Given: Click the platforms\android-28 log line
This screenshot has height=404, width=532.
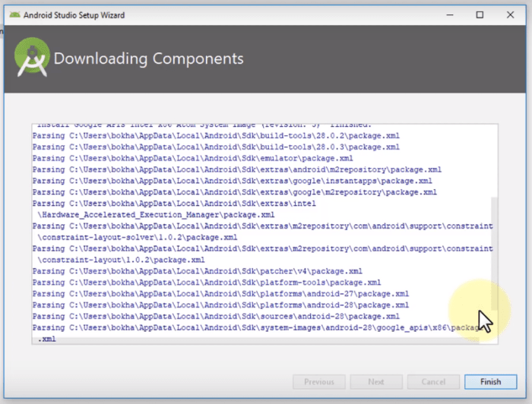Looking at the screenshot, I should point(220,305).
